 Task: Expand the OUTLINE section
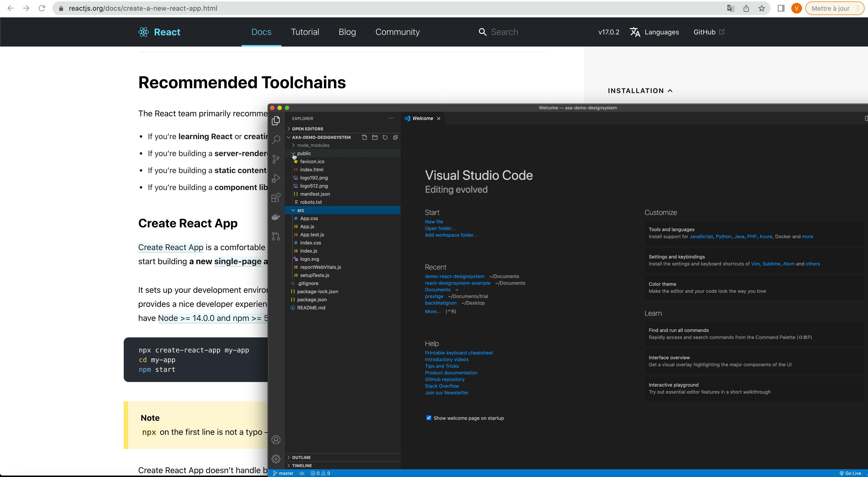(301, 457)
